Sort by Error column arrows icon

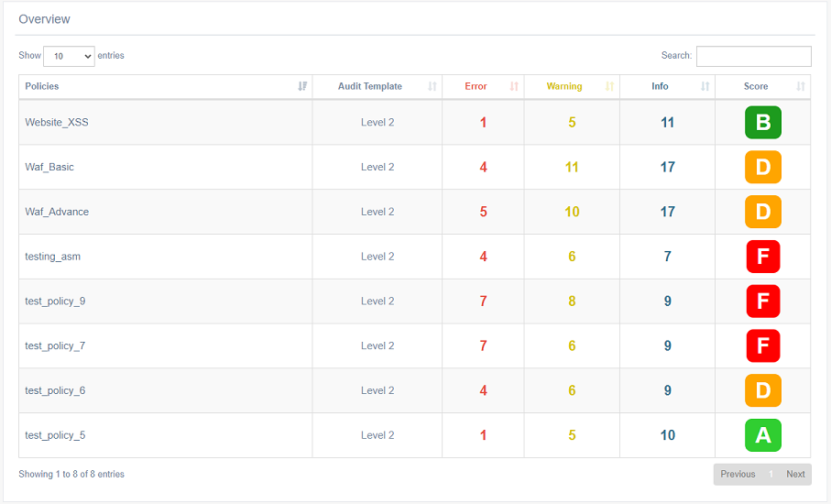[x=514, y=86]
